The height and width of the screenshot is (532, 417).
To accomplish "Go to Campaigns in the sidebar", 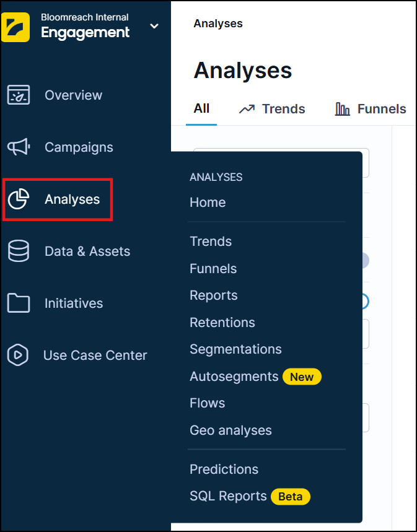I will pos(79,147).
